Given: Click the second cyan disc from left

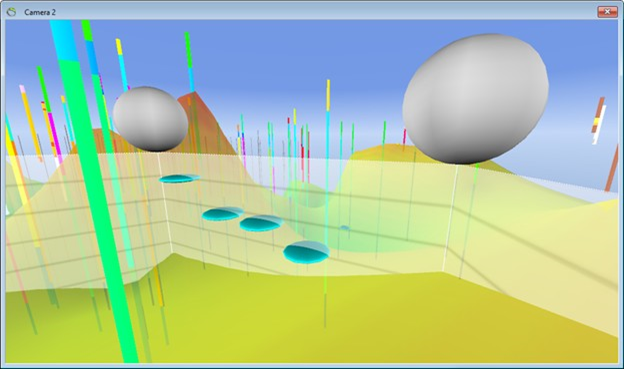Looking at the screenshot, I should click(x=222, y=214).
